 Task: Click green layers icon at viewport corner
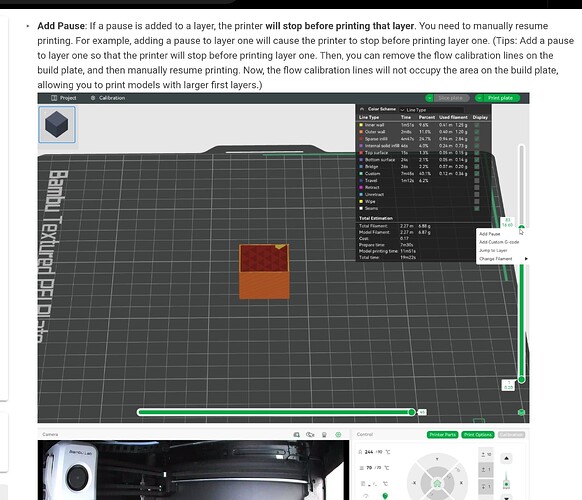pyautogui.click(x=521, y=412)
